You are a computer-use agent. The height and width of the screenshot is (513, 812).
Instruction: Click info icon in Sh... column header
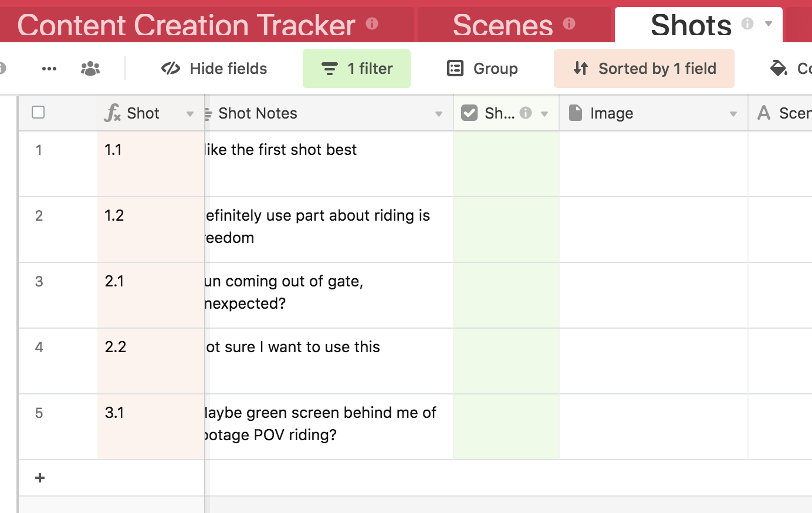[526, 113]
